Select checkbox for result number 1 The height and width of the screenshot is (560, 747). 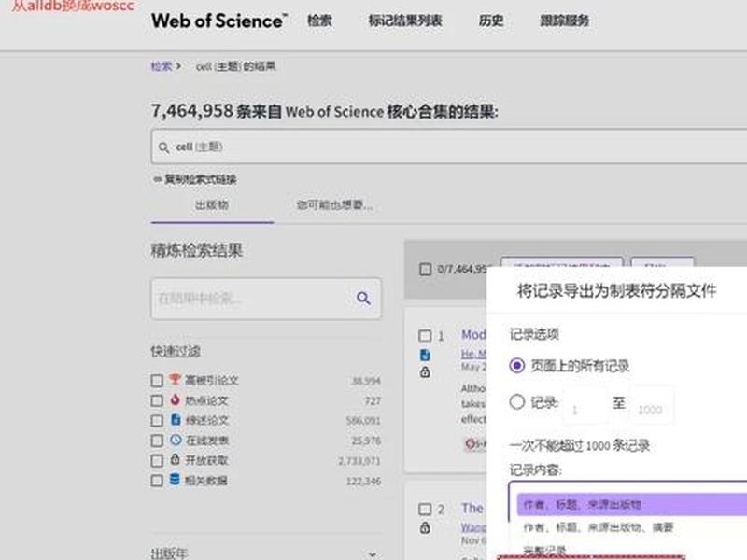[425, 336]
